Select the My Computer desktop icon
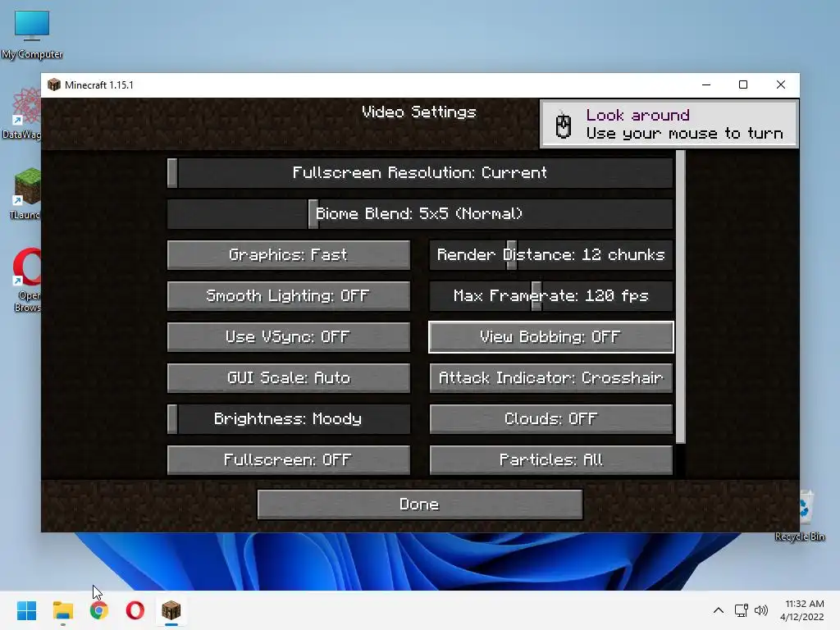The width and height of the screenshot is (840, 630). pyautogui.click(x=32, y=35)
